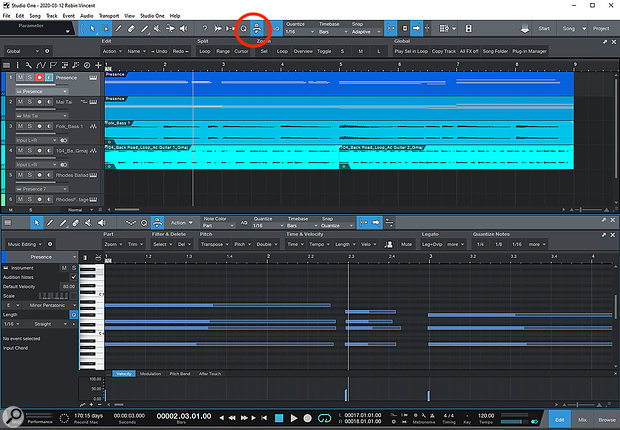Select the Arrow tool in music editor toolbar
620x430 pixels.
click(x=36, y=223)
